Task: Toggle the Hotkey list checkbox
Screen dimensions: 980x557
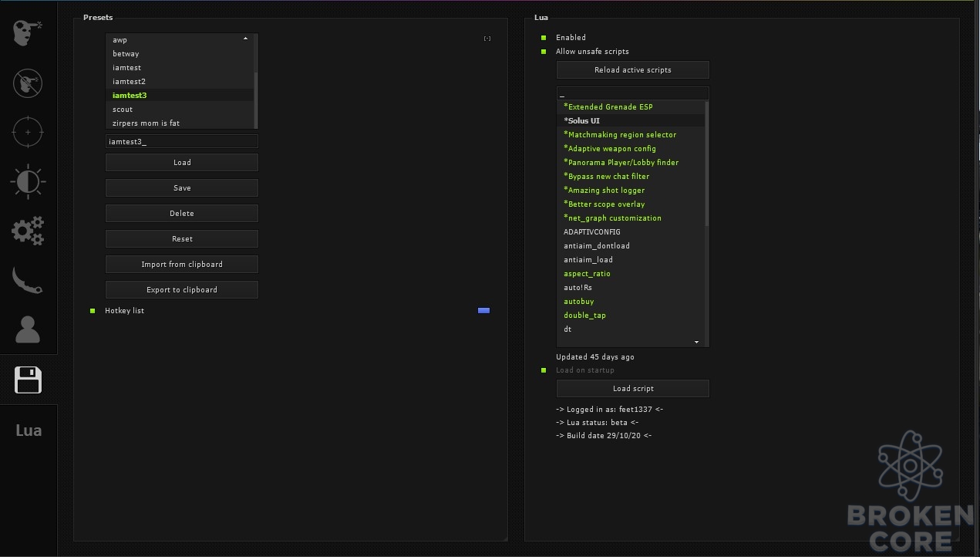Action: [x=93, y=311]
